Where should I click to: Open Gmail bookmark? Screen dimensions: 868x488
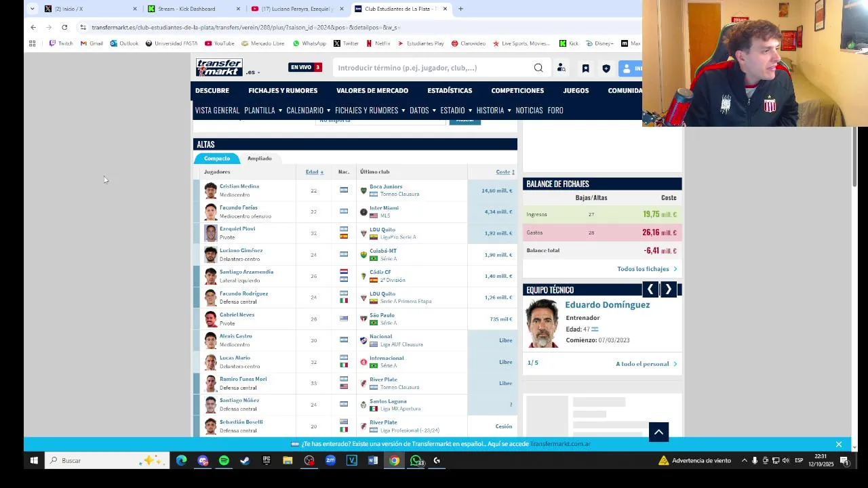pos(92,43)
